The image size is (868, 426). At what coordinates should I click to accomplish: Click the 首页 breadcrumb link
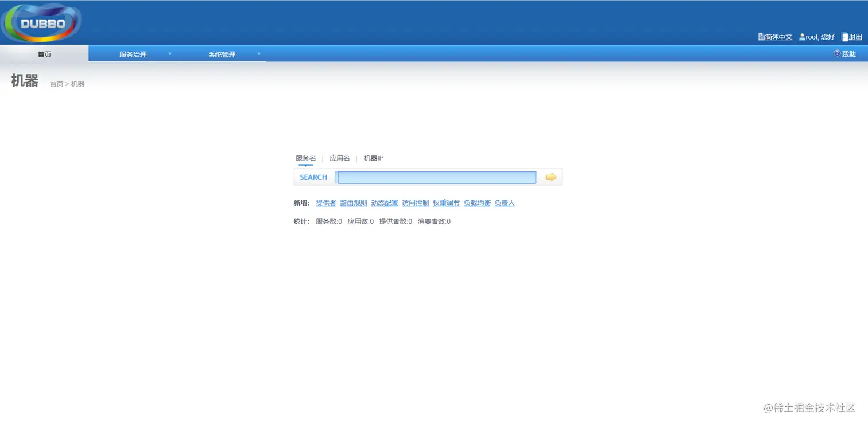click(x=56, y=84)
